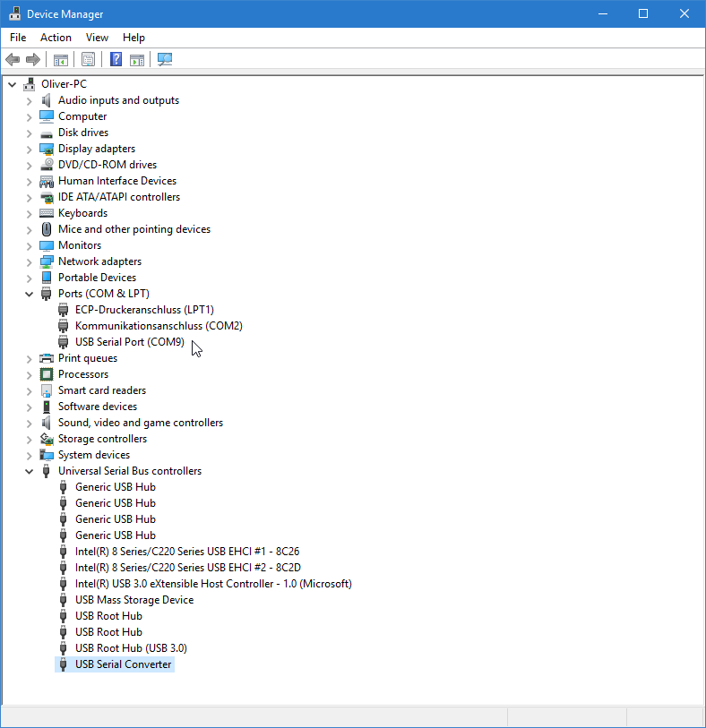The height and width of the screenshot is (728, 706).
Task: Toggle the Show/Hide Console Tree button
Action: [60, 59]
